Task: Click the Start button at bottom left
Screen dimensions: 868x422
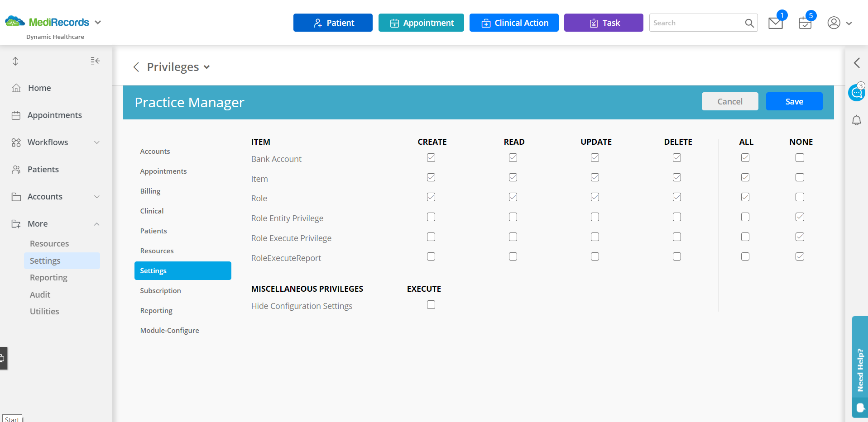Action: (x=12, y=419)
